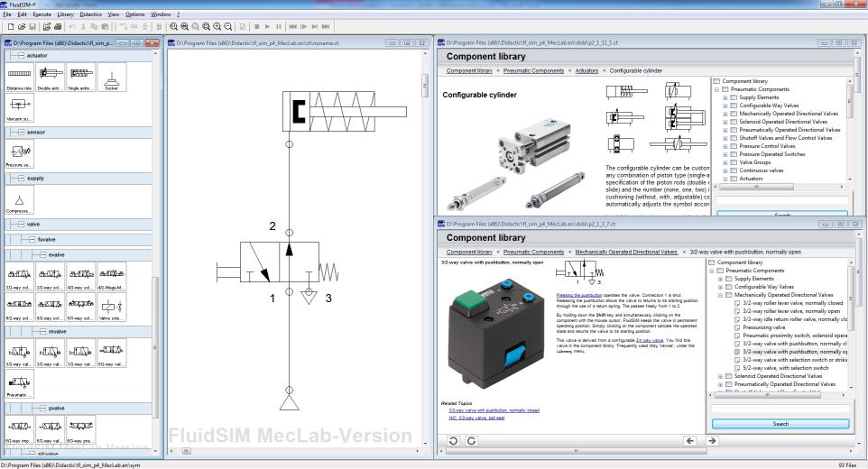Viewport: 868px width, 469px height.
Task: Open the Execute menu
Action: (x=42, y=14)
